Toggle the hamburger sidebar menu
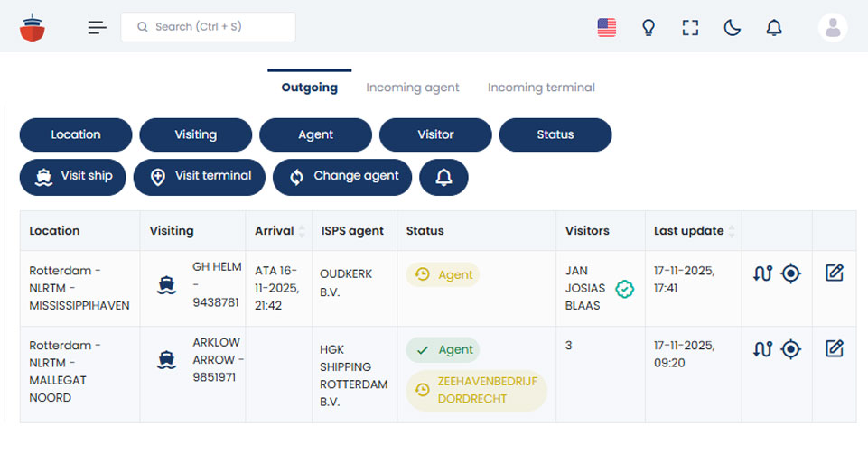 click(97, 27)
